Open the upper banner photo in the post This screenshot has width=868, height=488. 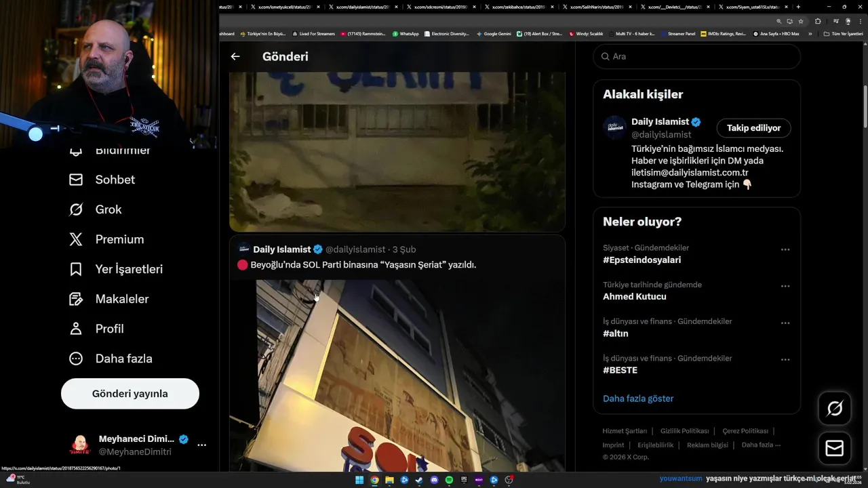[397, 152]
